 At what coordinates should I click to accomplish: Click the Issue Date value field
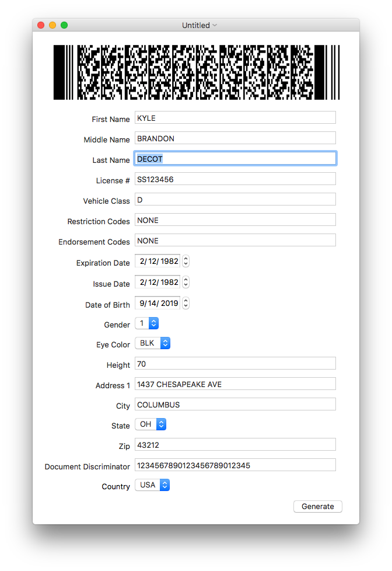[157, 282]
